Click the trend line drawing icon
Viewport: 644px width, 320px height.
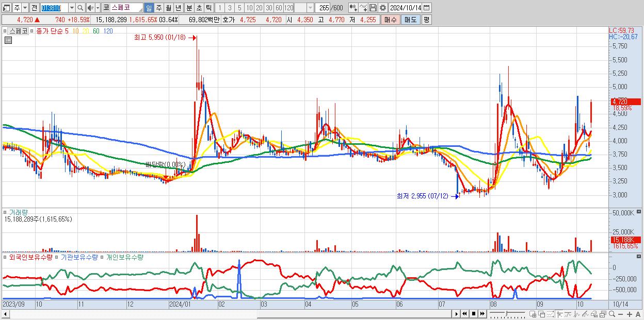(x=568, y=314)
